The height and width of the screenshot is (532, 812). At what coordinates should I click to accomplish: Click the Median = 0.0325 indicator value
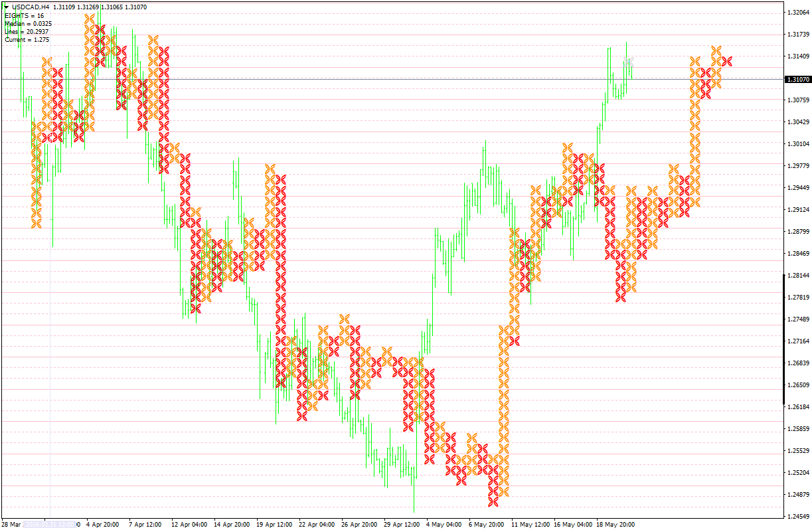coord(29,24)
